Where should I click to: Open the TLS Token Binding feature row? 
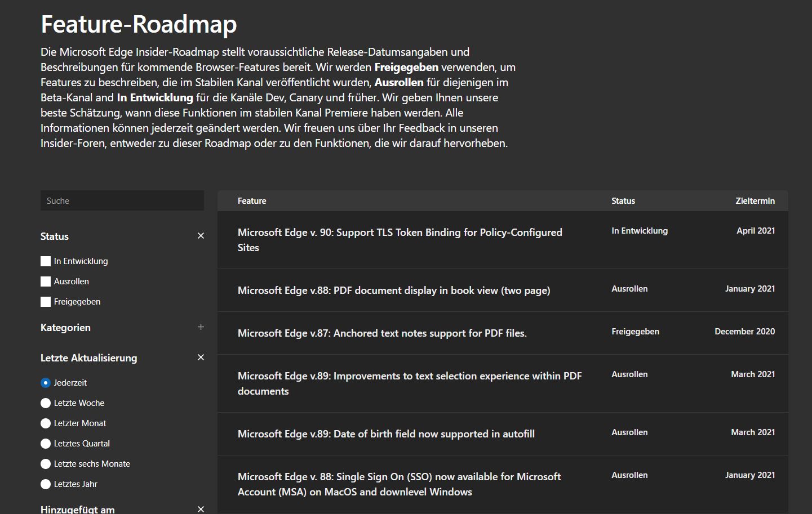[x=503, y=240]
